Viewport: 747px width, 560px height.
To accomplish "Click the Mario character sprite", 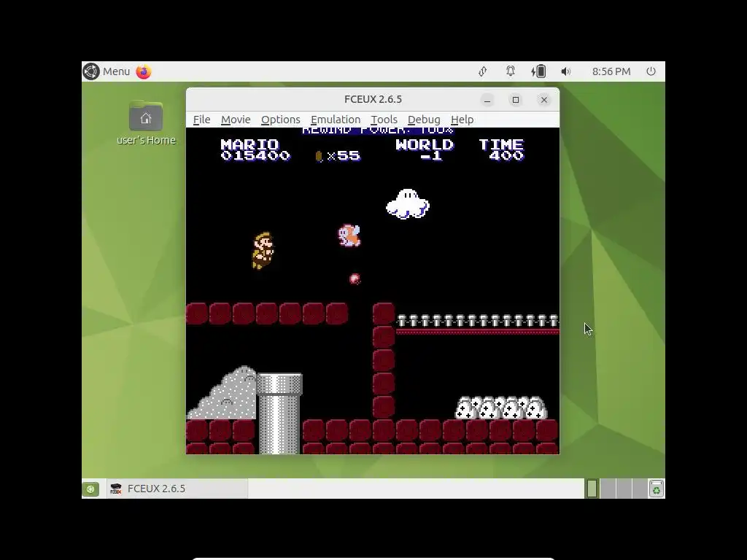I will pyautogui.click(x=263, y=251).
